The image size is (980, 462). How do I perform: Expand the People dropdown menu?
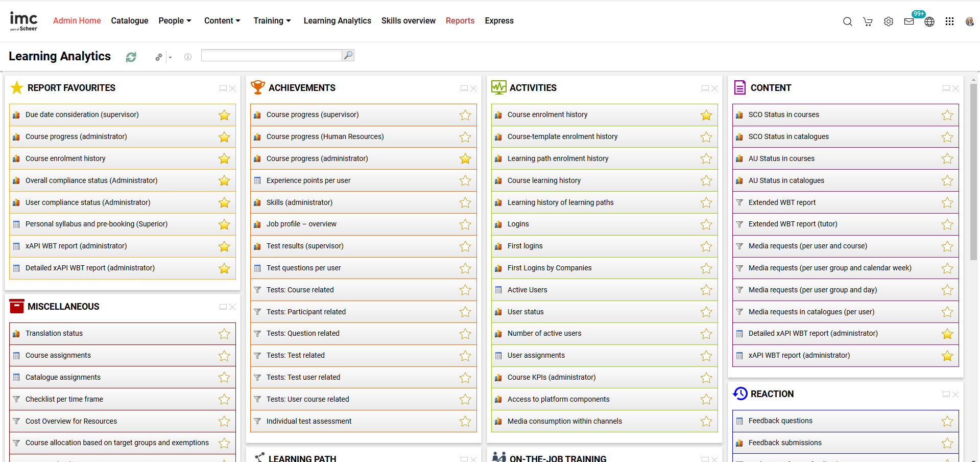tap(175, 20)
